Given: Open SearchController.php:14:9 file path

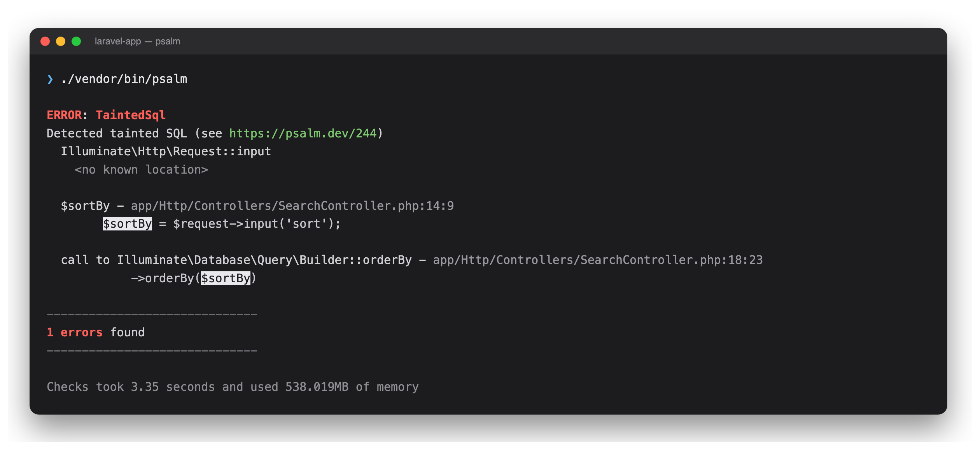Looking at the screenshot, I should pyautogui.click(x=292, y=206).
